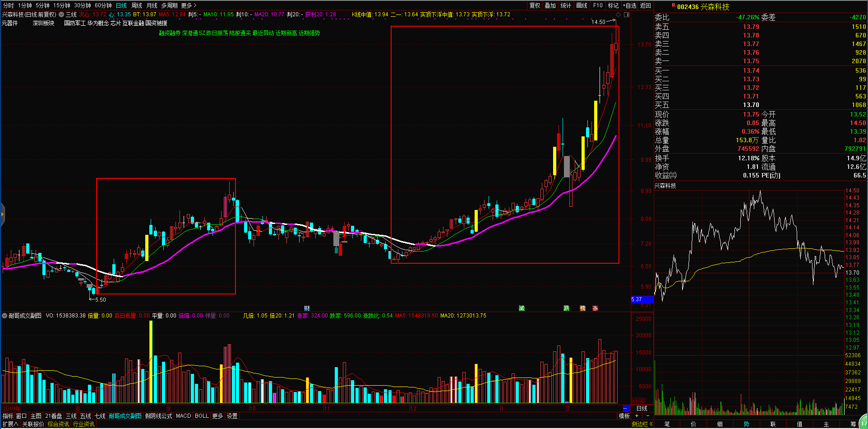Expand the 更多 periods menu
The height and width of the screenshot is (429, 868).
[189, 5]
